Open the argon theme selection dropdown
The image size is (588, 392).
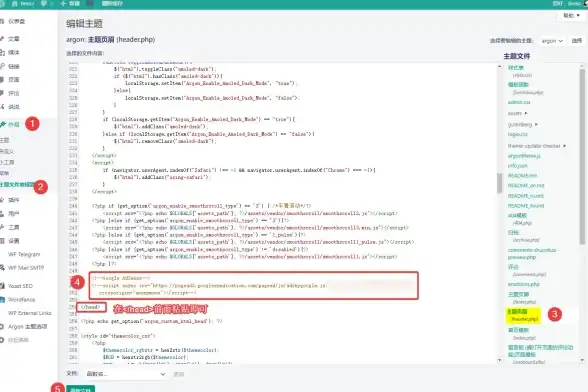pyautogui.click(x=552, y=41)
